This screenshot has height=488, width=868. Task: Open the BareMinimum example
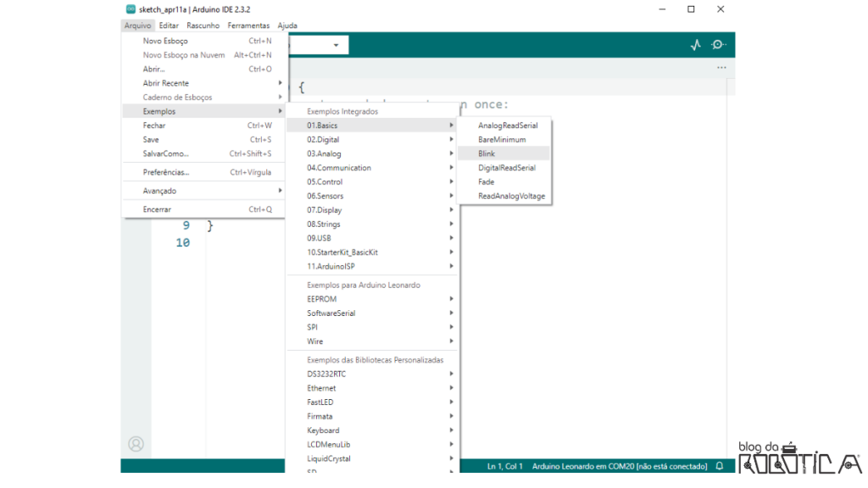coord(504,140)
